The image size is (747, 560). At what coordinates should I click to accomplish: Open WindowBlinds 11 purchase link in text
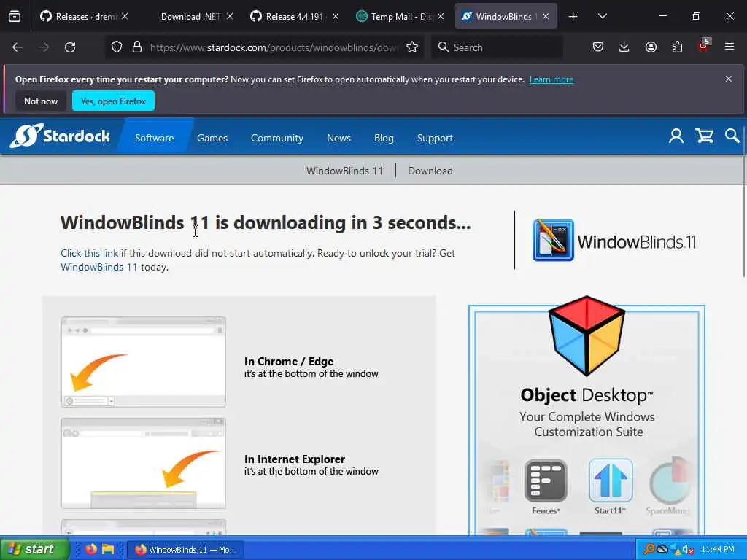point(98,267)
